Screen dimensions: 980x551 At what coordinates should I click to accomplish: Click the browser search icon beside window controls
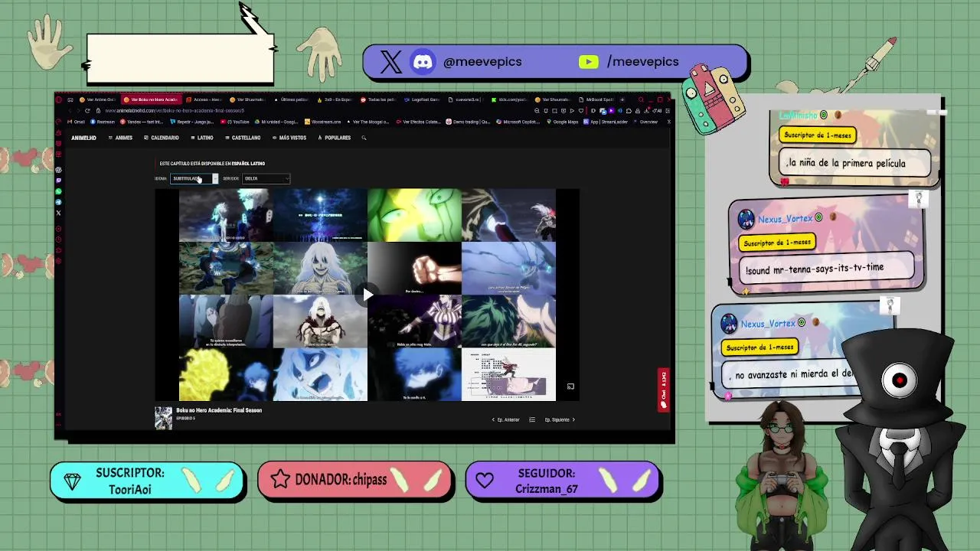(x=641, y=99)
